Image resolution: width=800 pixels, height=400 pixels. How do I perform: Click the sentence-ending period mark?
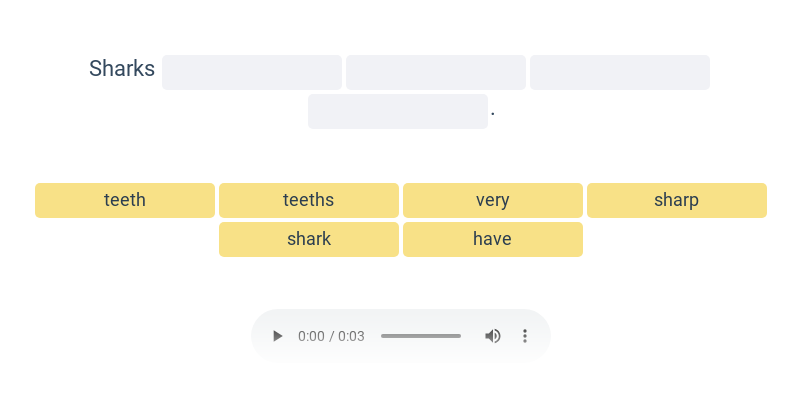(493, 114)
